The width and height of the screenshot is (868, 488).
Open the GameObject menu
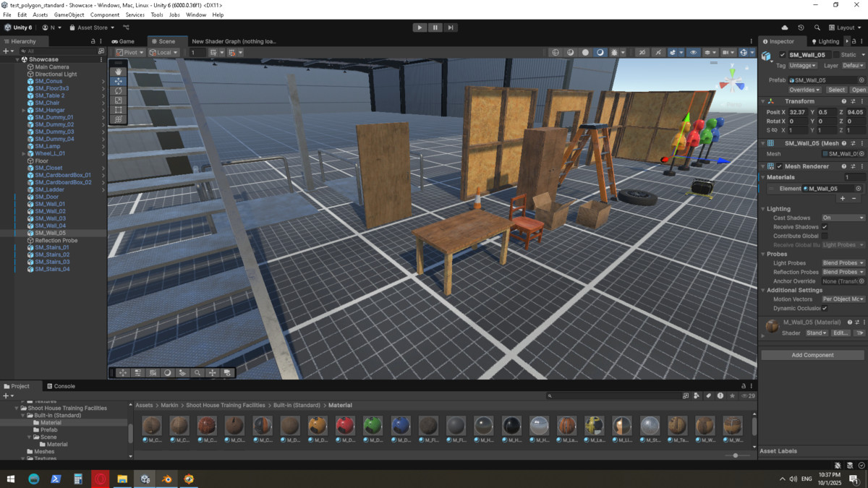(69, 14)
